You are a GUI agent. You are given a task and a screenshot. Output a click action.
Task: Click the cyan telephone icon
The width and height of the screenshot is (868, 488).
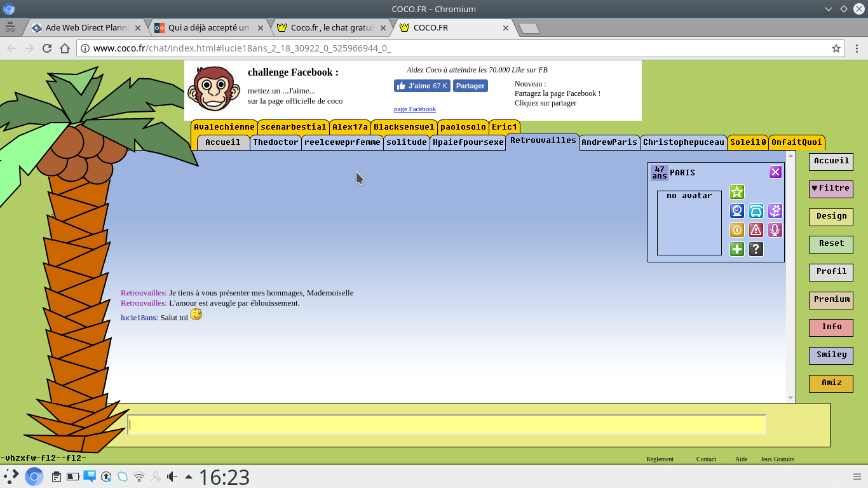(x=756, y=211)
